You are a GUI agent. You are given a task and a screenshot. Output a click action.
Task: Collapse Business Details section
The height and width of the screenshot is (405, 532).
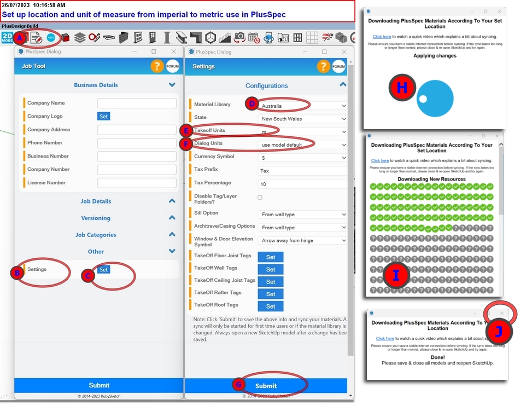point(172,84)
